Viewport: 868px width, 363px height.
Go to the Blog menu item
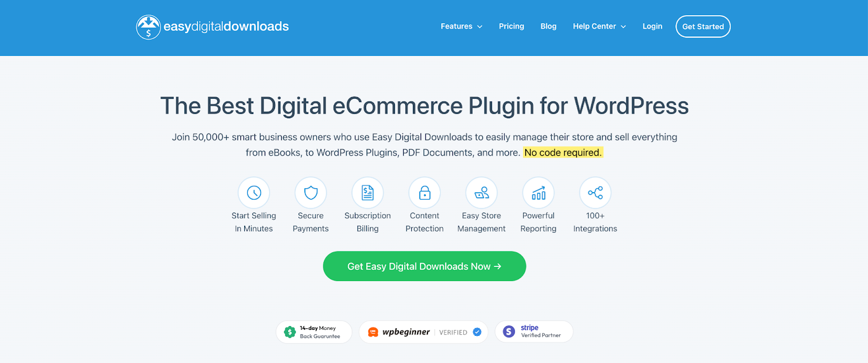(548, 26)
